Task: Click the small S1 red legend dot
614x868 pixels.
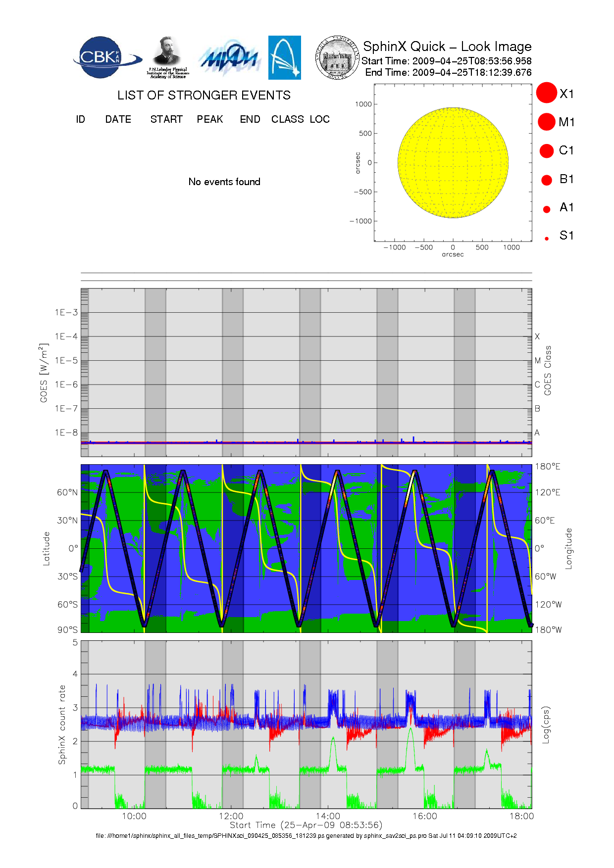Action: (x=547, y=239)
